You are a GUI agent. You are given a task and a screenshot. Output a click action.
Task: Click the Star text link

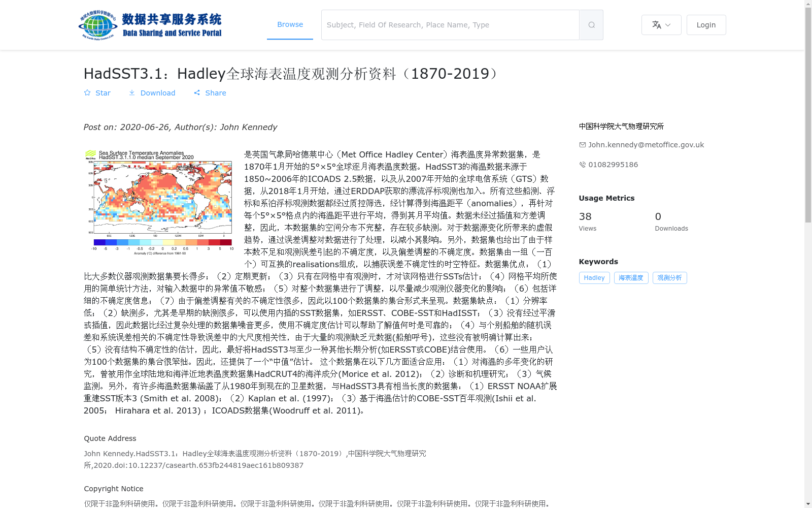tap(103, 93)
